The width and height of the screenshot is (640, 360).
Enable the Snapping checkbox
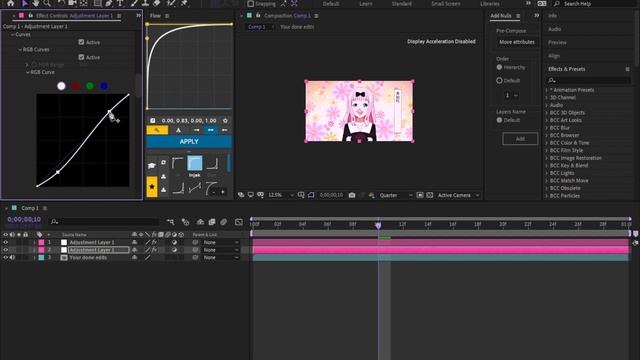[251, 4]
